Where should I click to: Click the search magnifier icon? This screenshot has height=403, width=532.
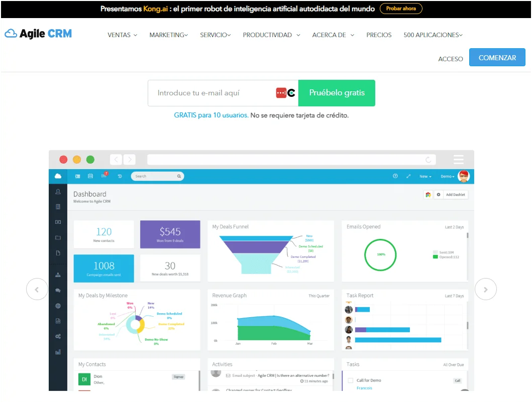tap(179, 176)
